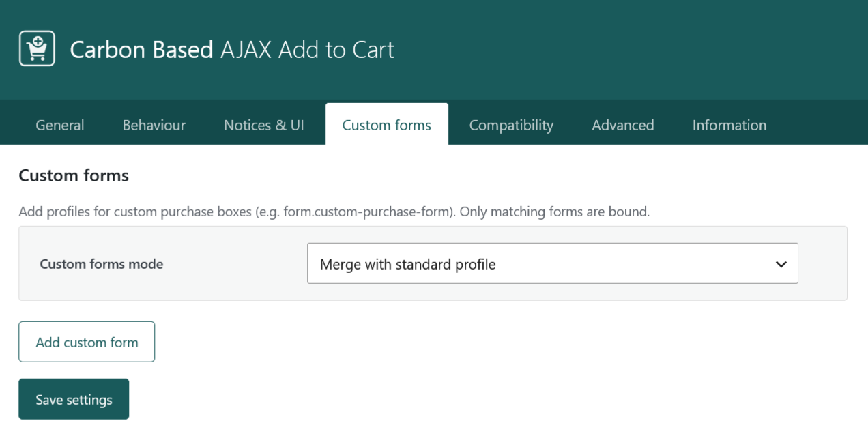This screenshot has width=868, height=436.
Task: Click the grey settings row panel
Action: point(433,263)
